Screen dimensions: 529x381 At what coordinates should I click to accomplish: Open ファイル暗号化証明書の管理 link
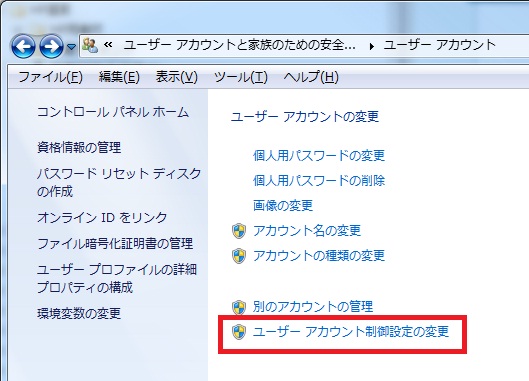tap(115, 244)
